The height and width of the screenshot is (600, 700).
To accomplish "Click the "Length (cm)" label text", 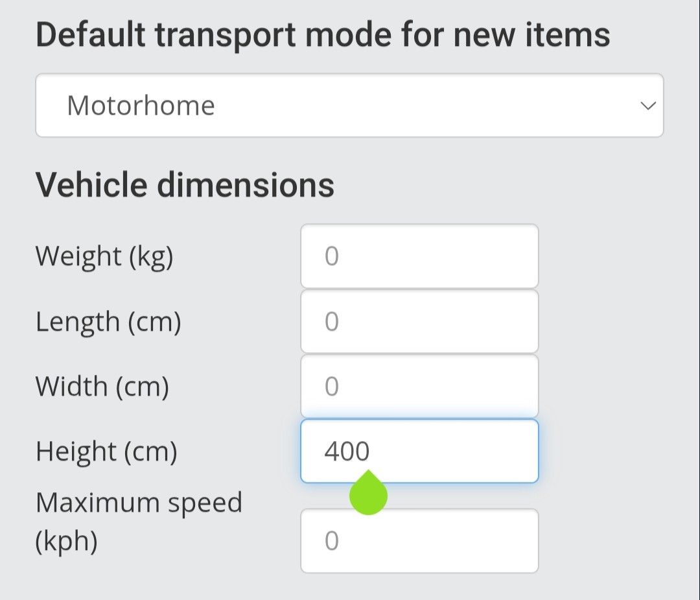I will [108, 322].
